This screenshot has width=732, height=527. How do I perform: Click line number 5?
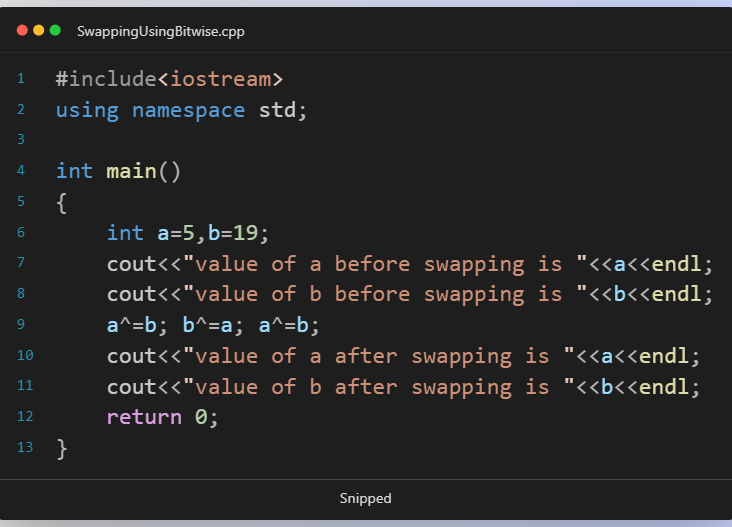click(x=21, y=201)
